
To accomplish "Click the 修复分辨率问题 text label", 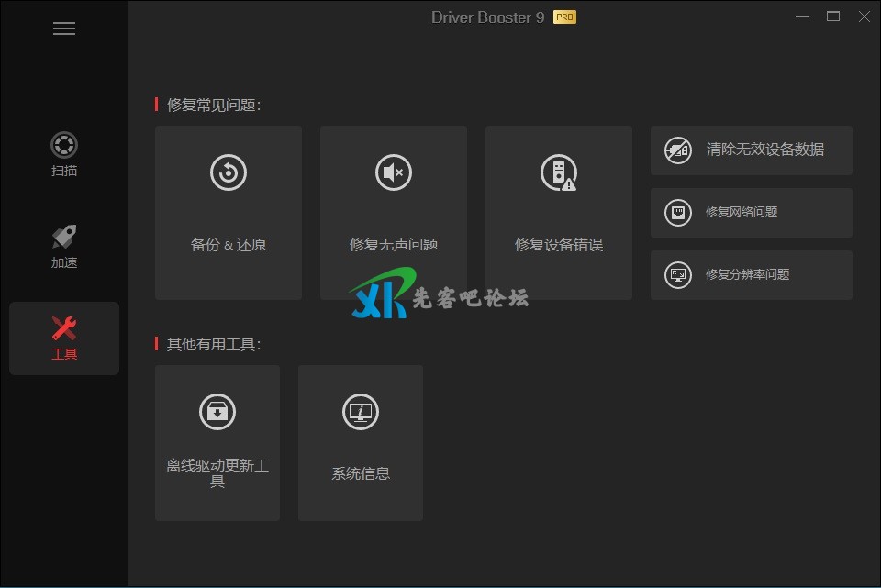I will (x=747, y=274).
